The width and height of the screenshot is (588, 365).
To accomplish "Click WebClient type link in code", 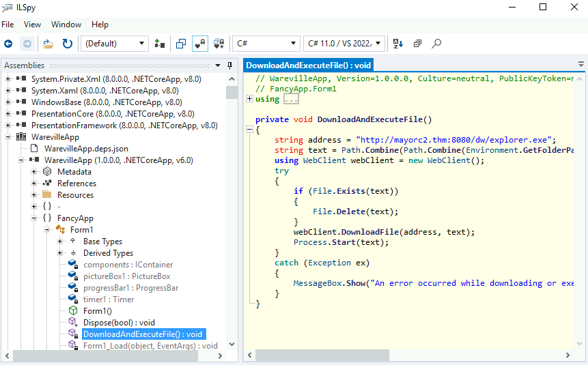I will click(324, 161).
